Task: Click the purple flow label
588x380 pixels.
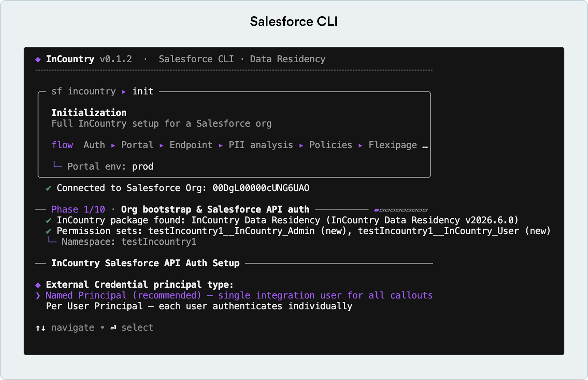Action: click(62, 145)
